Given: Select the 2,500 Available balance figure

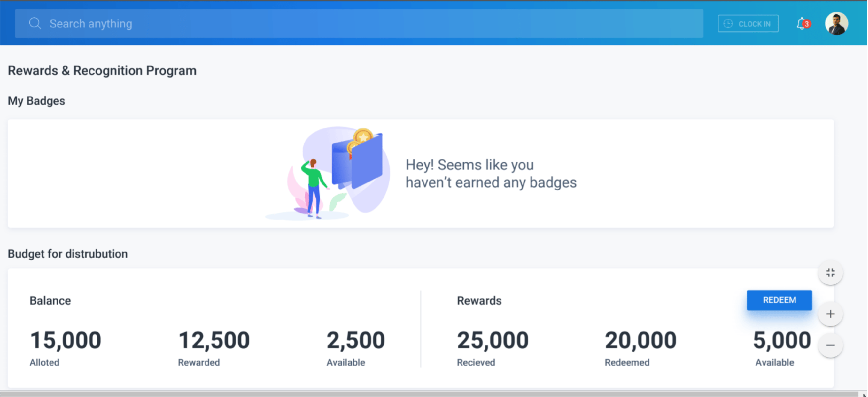Looking at the screenshot, I should coord(355,339).
